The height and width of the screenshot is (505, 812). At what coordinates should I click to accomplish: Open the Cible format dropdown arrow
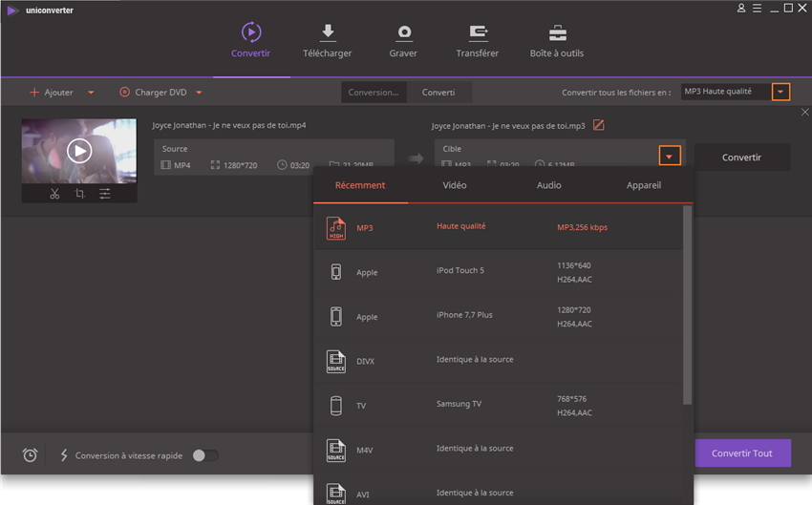click(669, 156)
